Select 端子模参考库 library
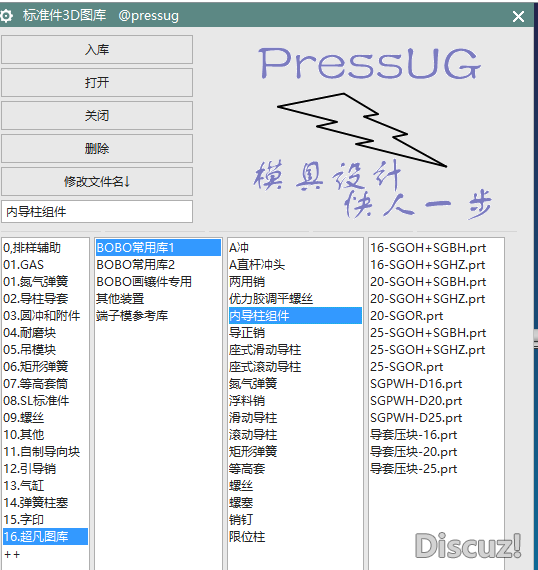538x570 pixels. [158, 316]
